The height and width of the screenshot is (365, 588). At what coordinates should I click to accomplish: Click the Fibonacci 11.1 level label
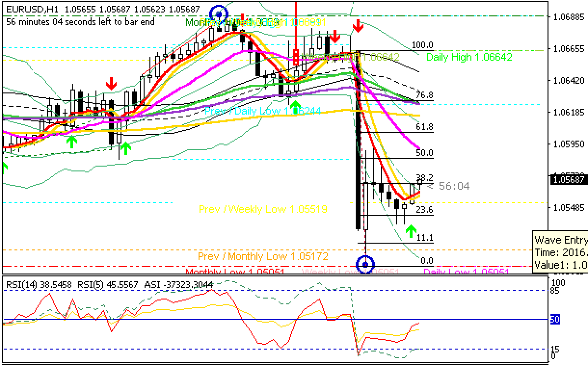[425, 238]
